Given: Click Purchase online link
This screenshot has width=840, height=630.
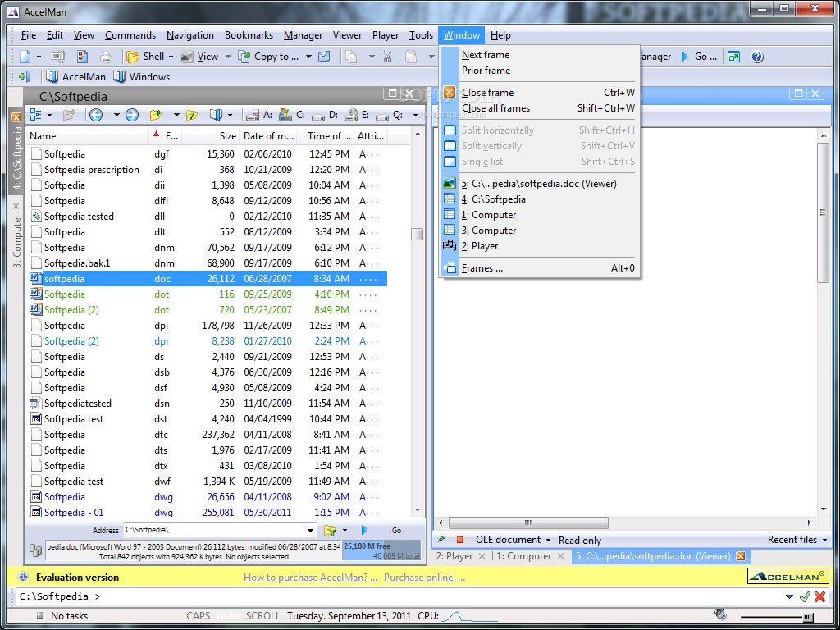Looking at the screenshot, I should tap(424, 577).
